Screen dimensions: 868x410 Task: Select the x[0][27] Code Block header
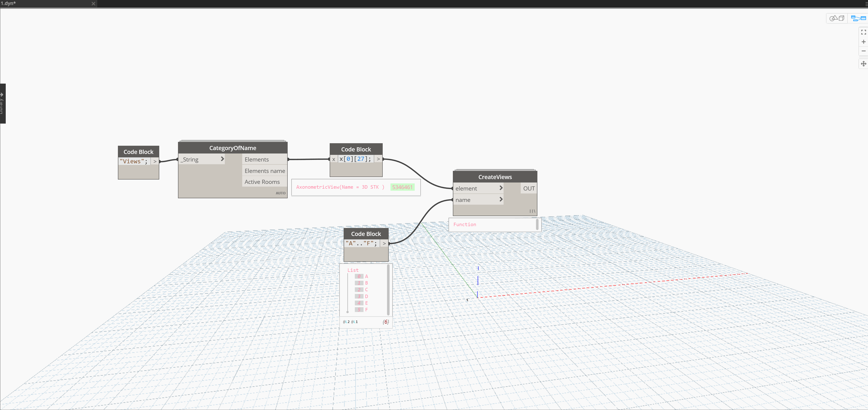pos(356,149)
